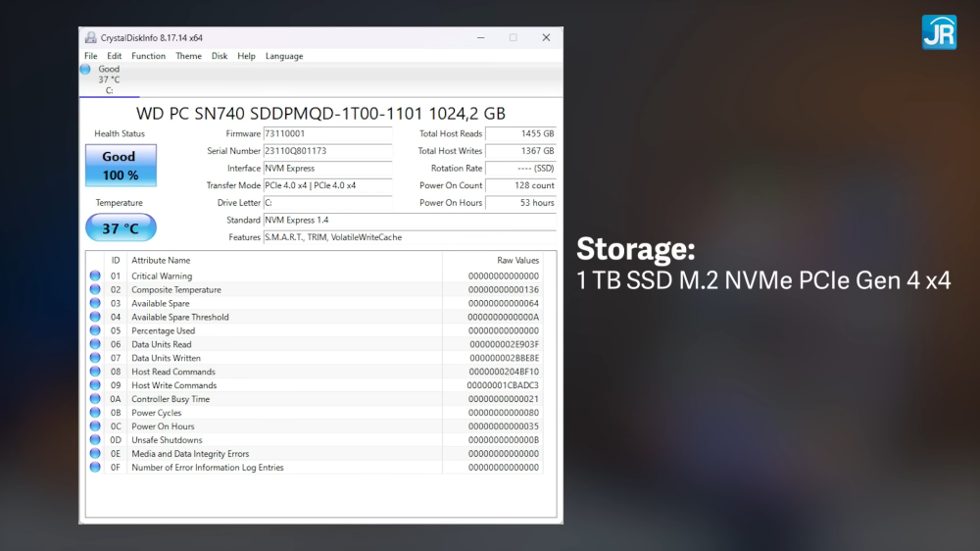This screenshot has width=980, height=551.
Task: Click the status orb next to Percentage Used
Action: [95, 331]
